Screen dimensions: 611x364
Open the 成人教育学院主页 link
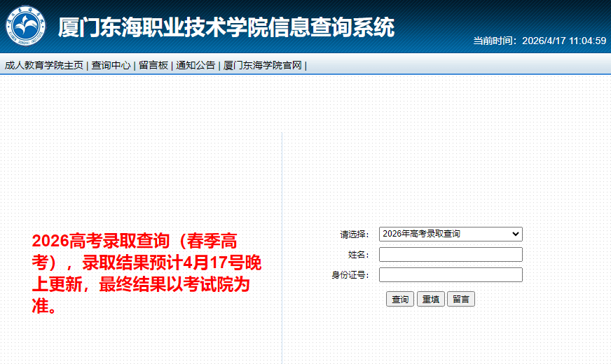click(43, 65)
